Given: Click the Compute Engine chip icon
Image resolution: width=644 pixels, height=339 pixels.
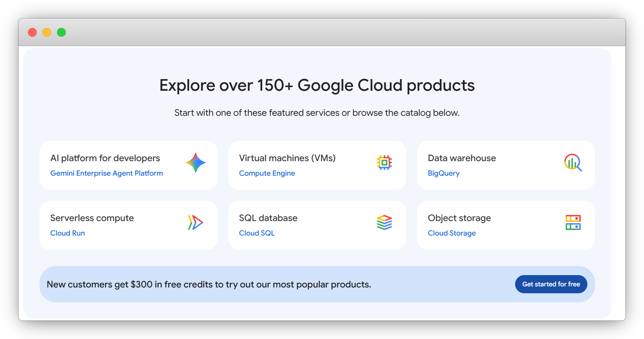Looking at the screenshot, I should coord(384,163).
